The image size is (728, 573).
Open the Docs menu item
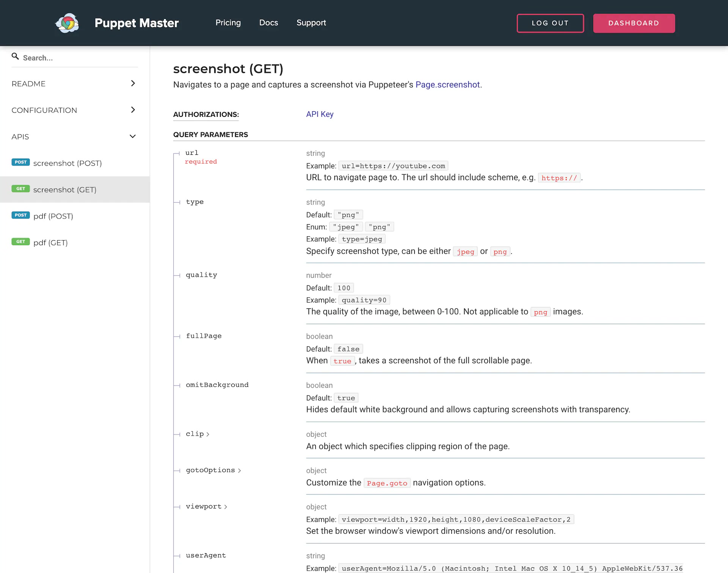pos(268,23)
